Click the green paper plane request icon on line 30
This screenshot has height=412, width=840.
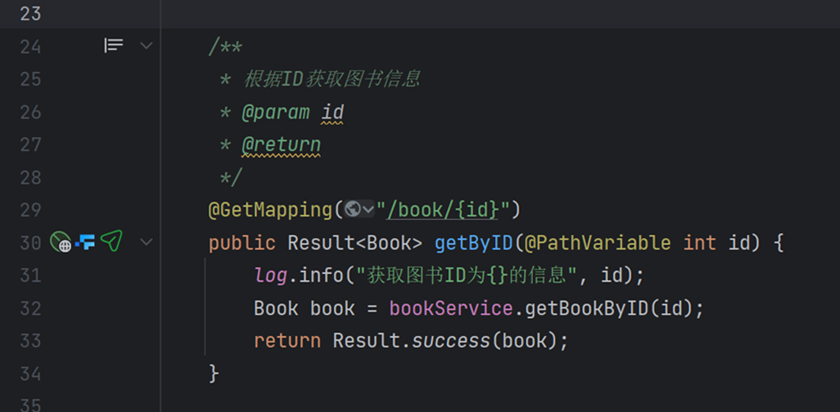[111, 241]
